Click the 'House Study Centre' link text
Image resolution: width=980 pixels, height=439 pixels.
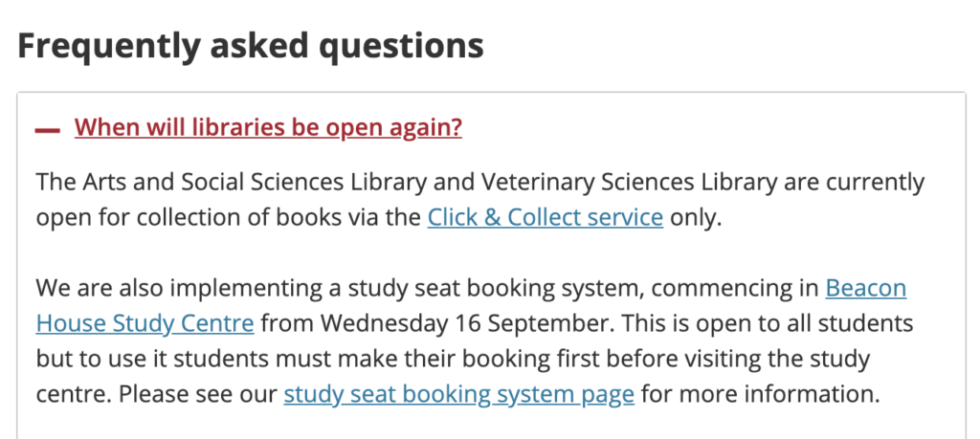pyautogui.click(x=145, y=324)
